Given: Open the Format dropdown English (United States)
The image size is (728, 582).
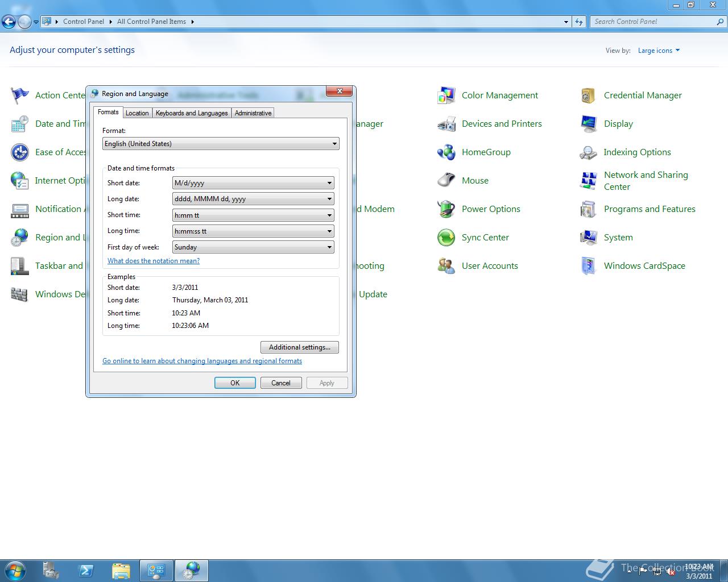Looking at the screenshot, I should (x=221, y=144).
